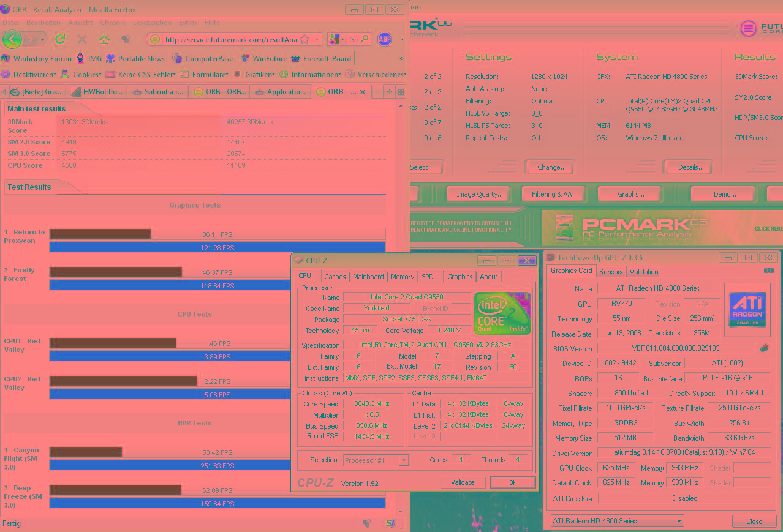Viewport: 783px width, 532px height.
Task: Open Image Quality... in 3DMark06
Action: (x=479, y=194)
